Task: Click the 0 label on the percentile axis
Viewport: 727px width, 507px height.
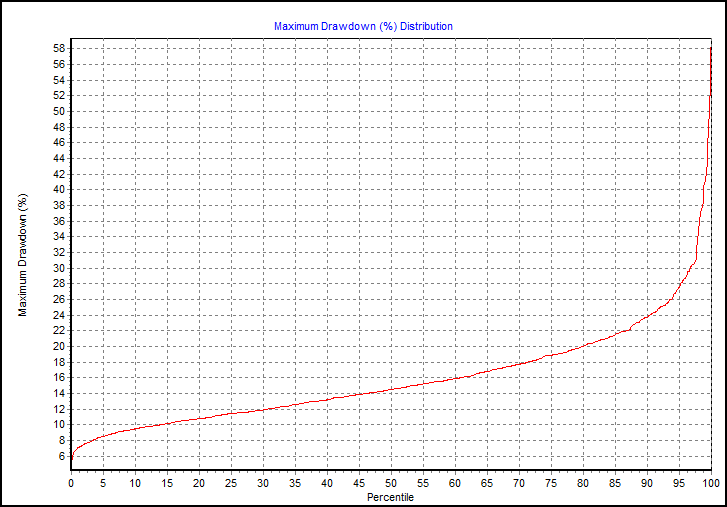Action: pyautogui.click(x=71, y=483)
